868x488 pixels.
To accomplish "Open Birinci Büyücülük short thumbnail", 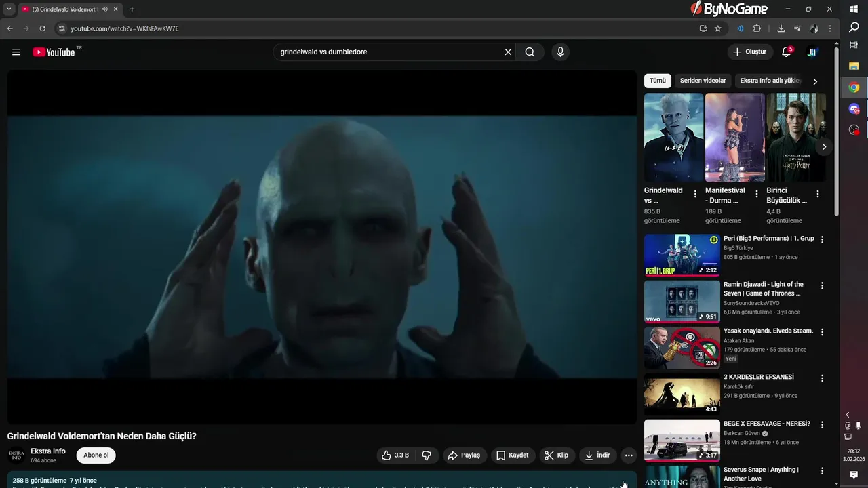I will [796, 138].
